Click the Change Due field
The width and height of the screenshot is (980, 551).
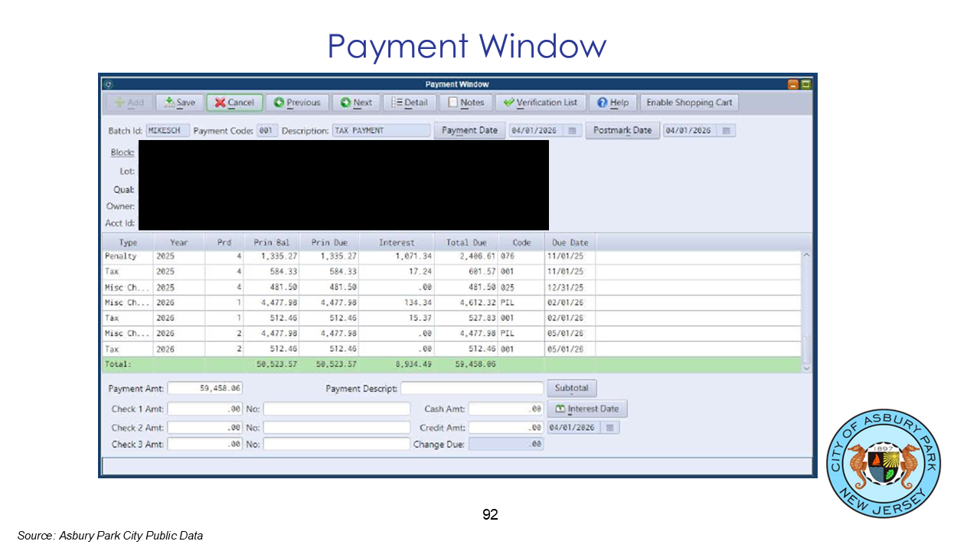coord(506,444)
